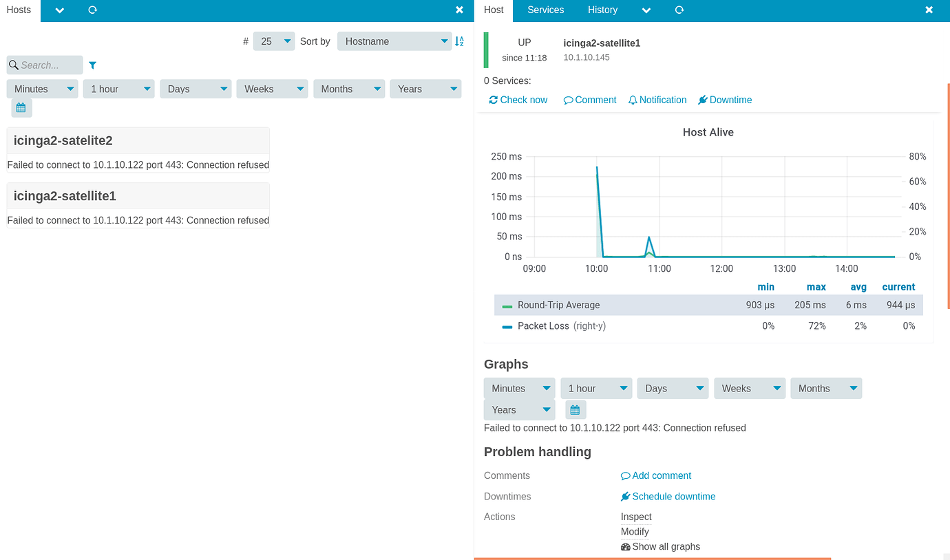The width and height of the screenshot is (950, 560).
Task: Open the Graphs calendar picker icon
Action: click(576, 409)
